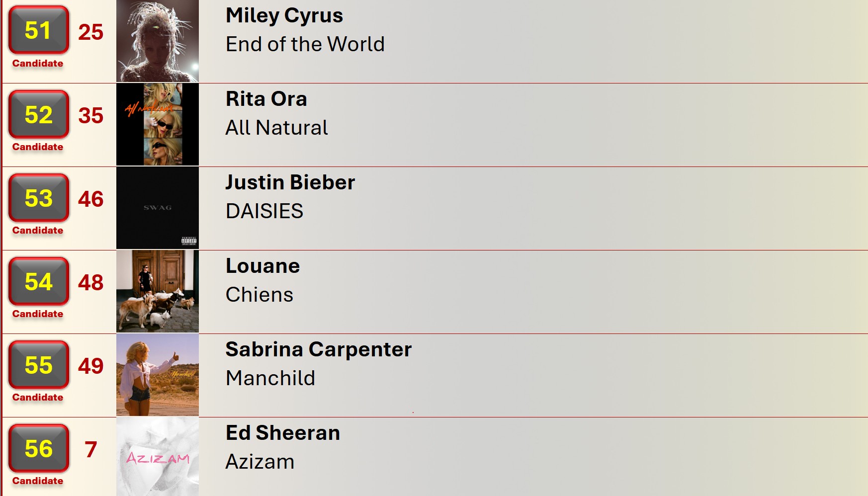Click the Rita Ora artist name
Screen dimensions: 868x496
pos(266,99)
